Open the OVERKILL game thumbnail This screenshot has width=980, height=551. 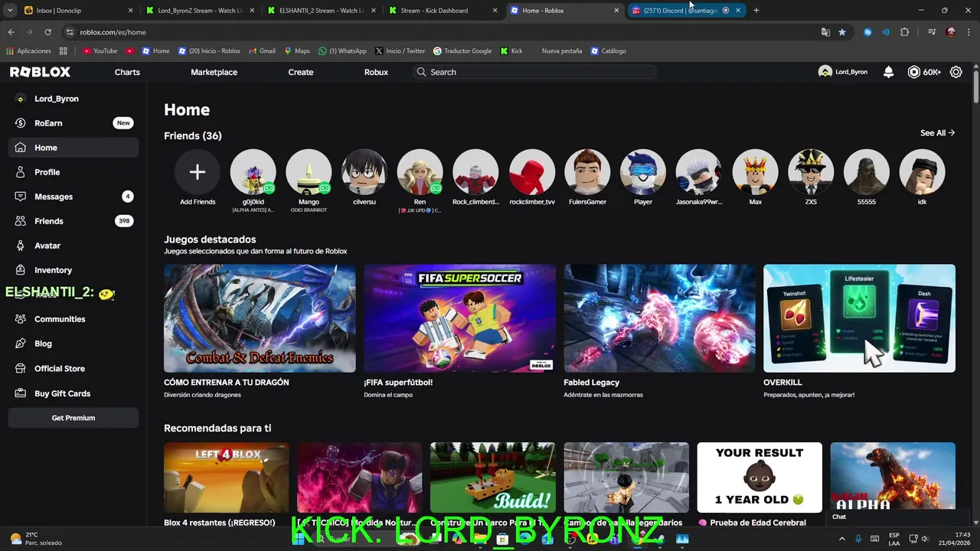[x=859, y=318]
